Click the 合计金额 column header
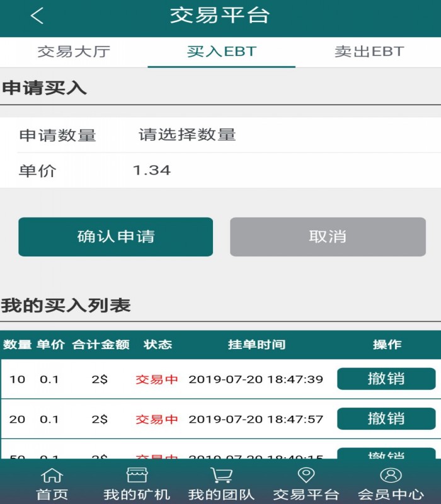Screen dimensions: 441x504 [x=101, y=345]
